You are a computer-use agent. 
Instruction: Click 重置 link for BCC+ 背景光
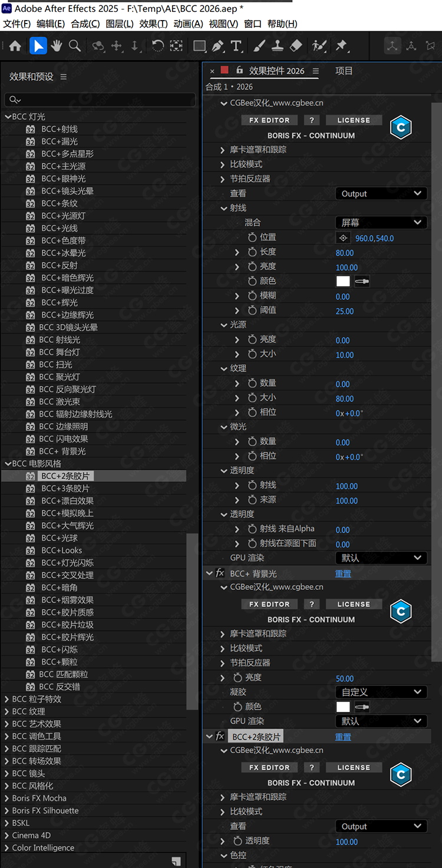click(x=343, y=573)
